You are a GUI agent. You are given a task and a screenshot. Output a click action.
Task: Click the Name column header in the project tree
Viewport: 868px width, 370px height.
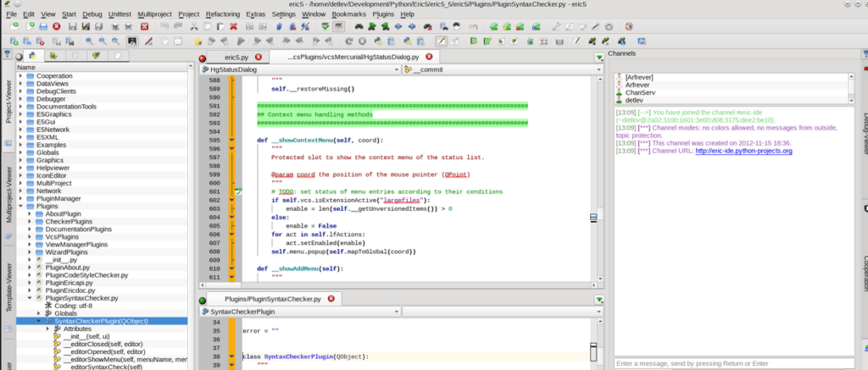(103, 67)
